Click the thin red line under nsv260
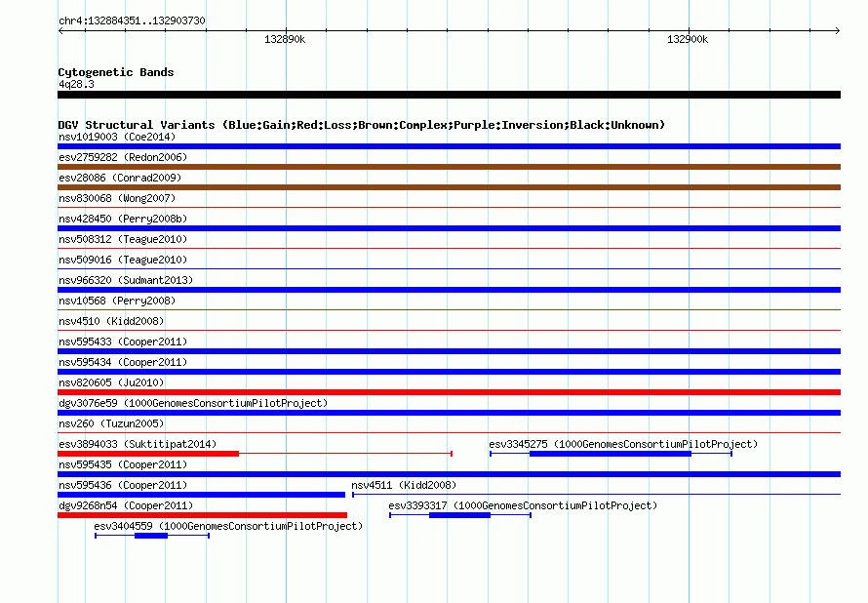The width and height of the screenshot is (868, 603). click(x=449, y=433)
